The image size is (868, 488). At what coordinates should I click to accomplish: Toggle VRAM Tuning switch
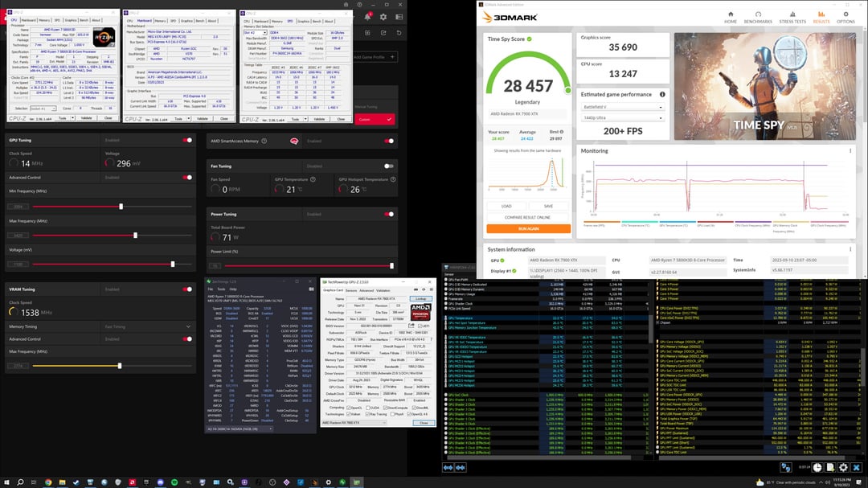pyautogui.click(x=187, y=289)
